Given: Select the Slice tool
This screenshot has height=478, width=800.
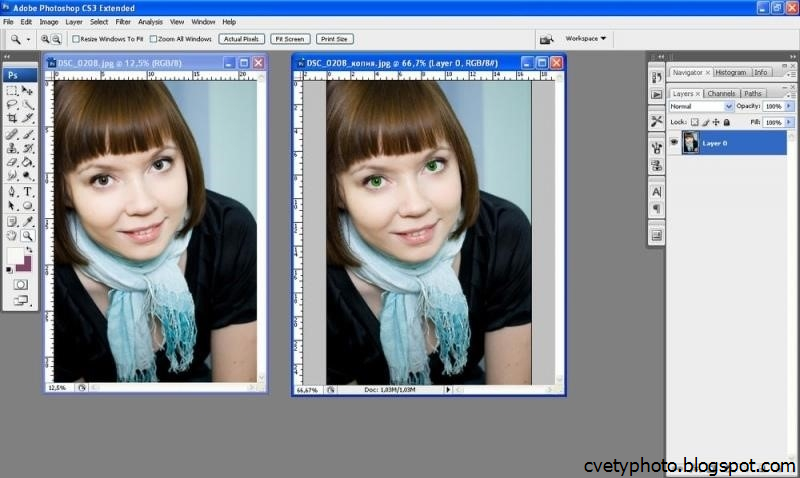Looking at the screenshot, I should 28,118.
